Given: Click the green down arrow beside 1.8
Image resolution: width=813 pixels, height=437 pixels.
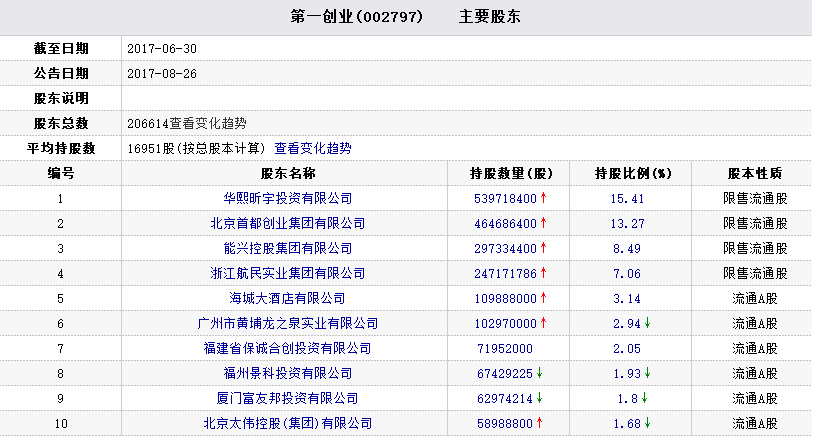Looking at the screenshot, I should point(644,398).
